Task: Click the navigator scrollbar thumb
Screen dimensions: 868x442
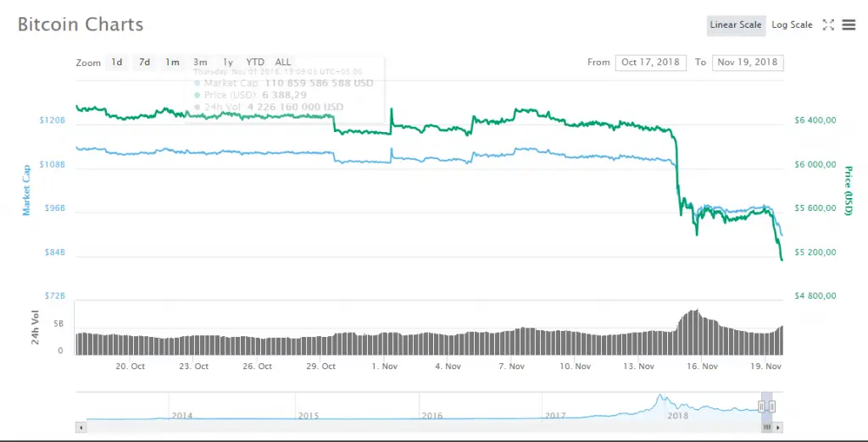Action: tap(767, 428)
